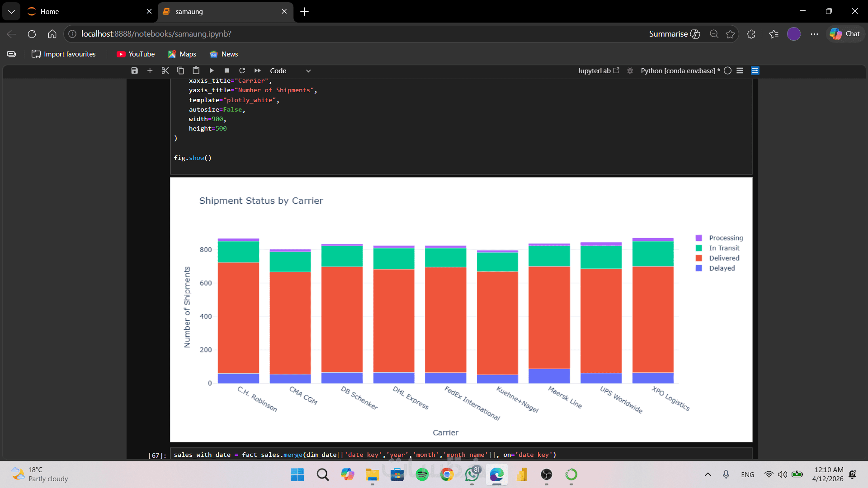Restart kernel and run all cells

click(x=258, y=70)
